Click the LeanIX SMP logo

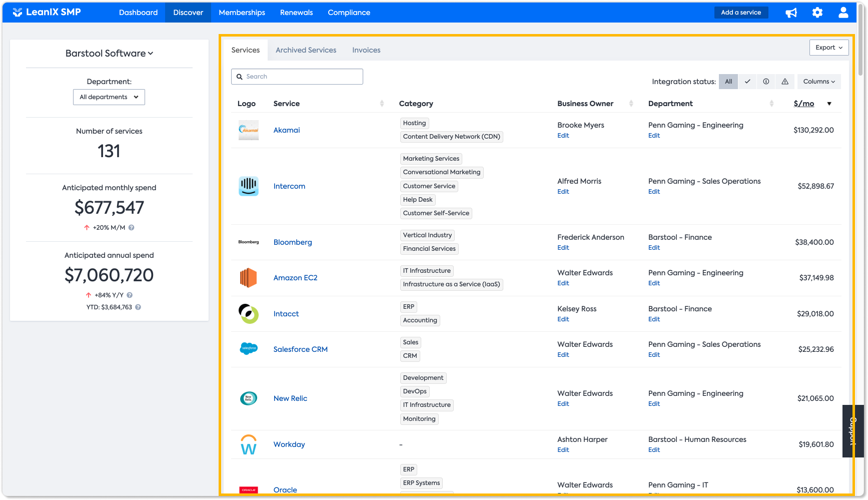coord(47,13)
